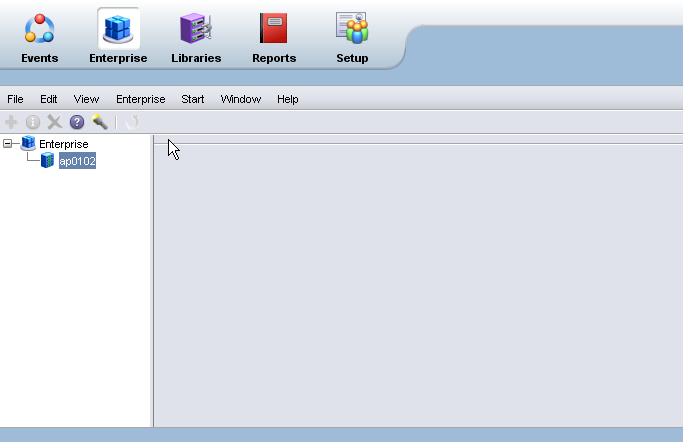Open the Enterprise menu in menu bar
This screenshot has height=442, width=683.
141,99
